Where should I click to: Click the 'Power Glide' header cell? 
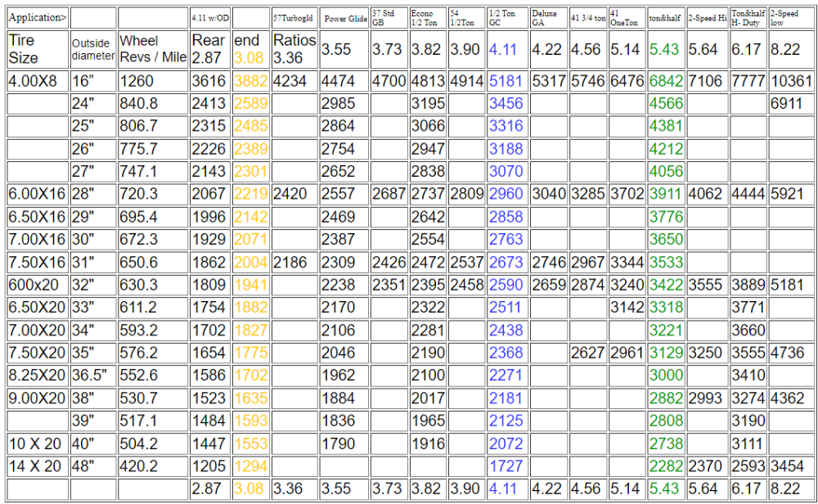[344, 15]
